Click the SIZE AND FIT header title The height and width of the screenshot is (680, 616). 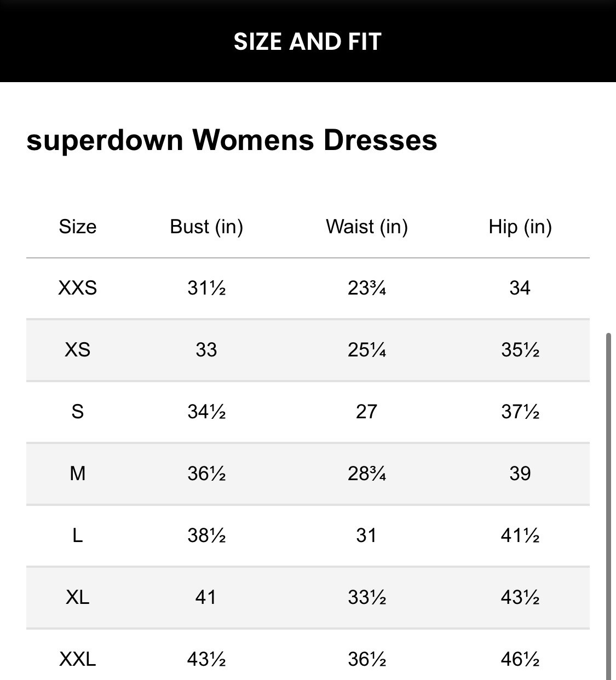(307, 42)
